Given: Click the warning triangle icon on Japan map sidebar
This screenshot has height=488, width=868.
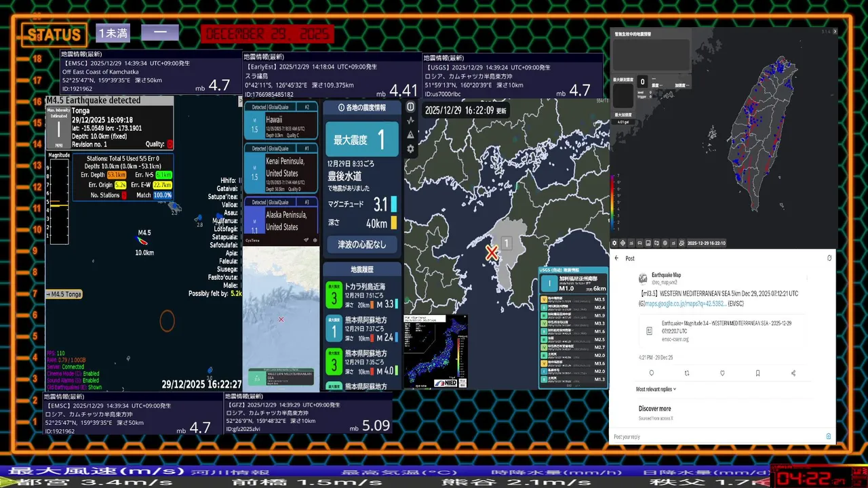Looking at the screenshot, I should pos(410,134).
